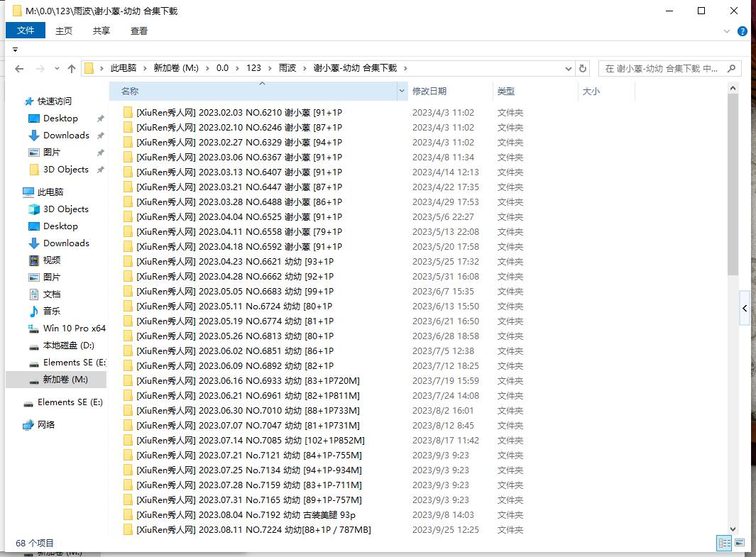The image size is (756, 557).
Task: Select the 音乐 music note icon in the sidebar
Action: [x=34, y=311]
